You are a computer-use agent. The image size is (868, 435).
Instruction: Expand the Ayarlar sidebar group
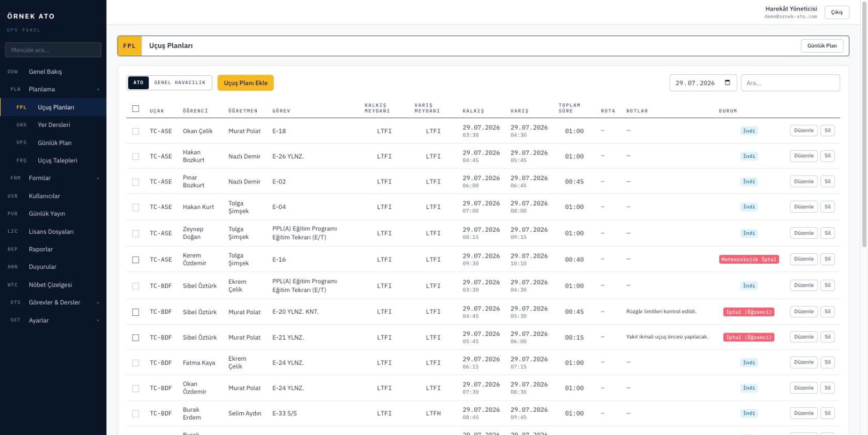53,320
